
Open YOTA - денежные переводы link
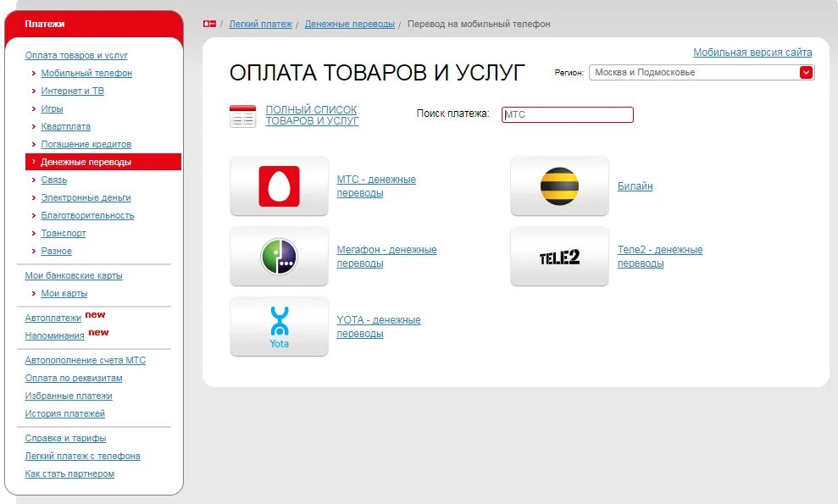click(x=379, y=327)
